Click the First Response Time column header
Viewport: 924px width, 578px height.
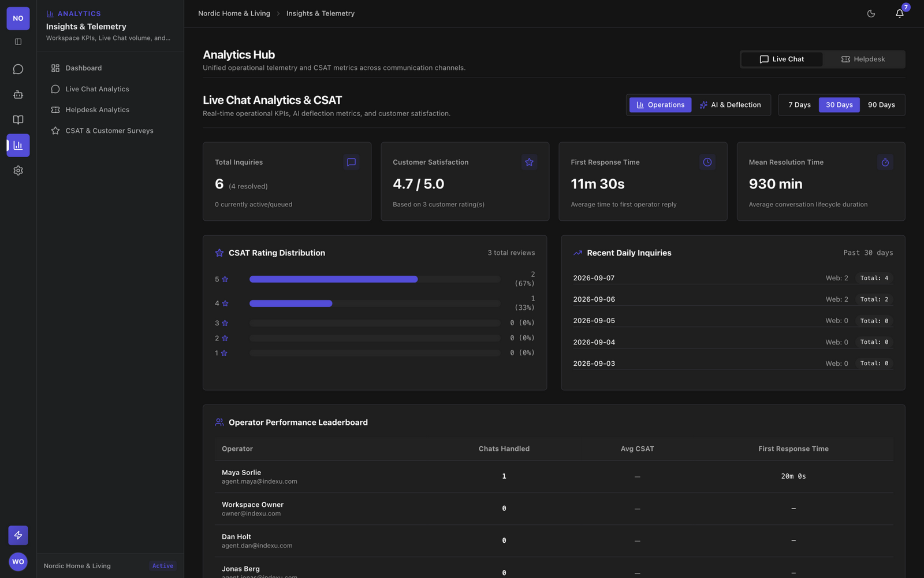[793, 449]
